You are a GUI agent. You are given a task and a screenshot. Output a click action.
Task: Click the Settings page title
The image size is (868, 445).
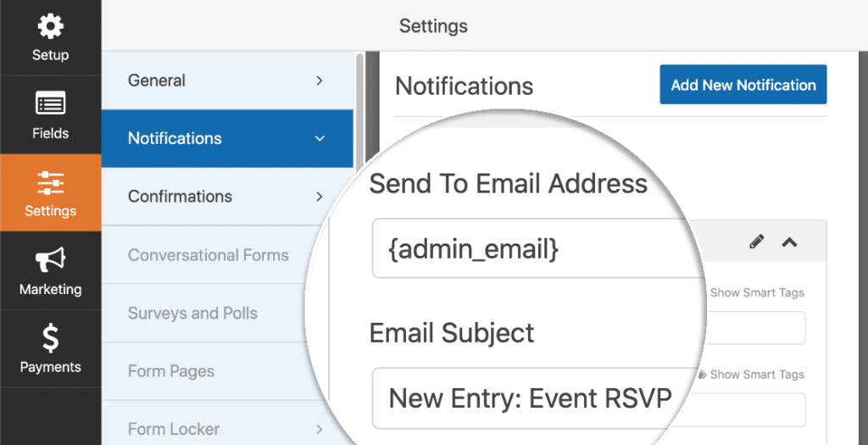pos(433,26)
